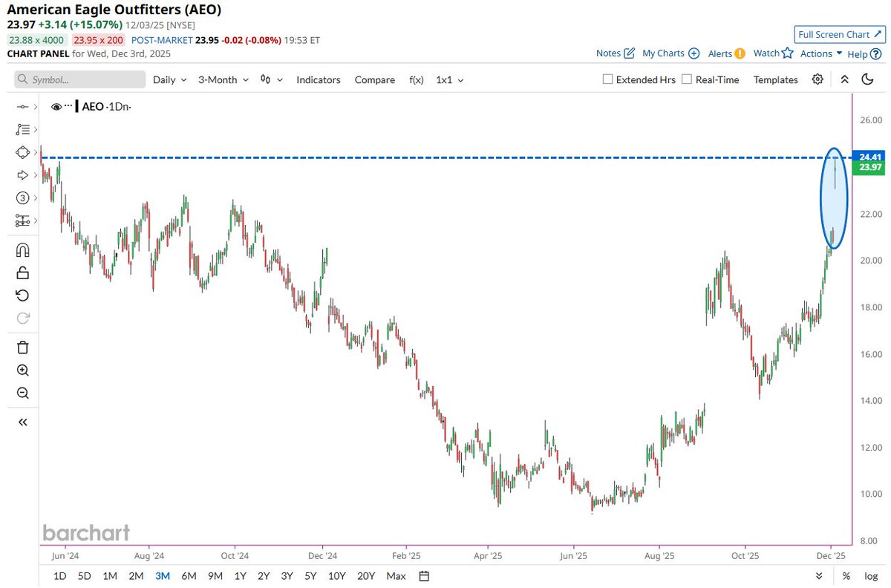Click the 24.41 price line label
Viewport: 891px width, 588px height.
tap(868, 157)
